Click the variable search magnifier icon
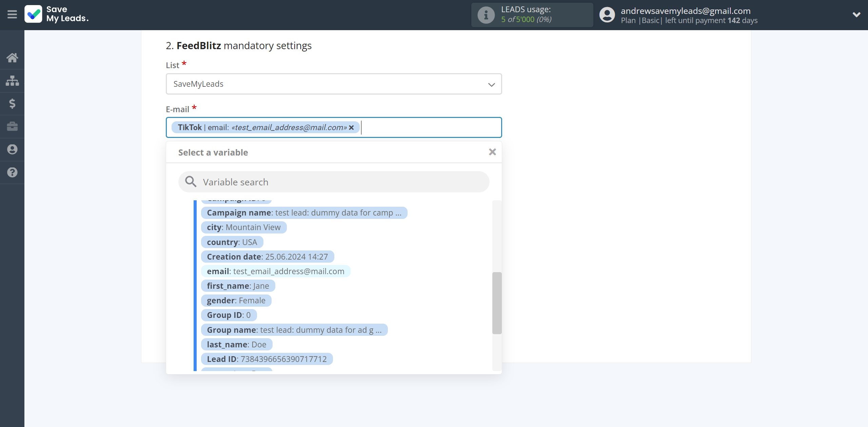 [191, 182]
